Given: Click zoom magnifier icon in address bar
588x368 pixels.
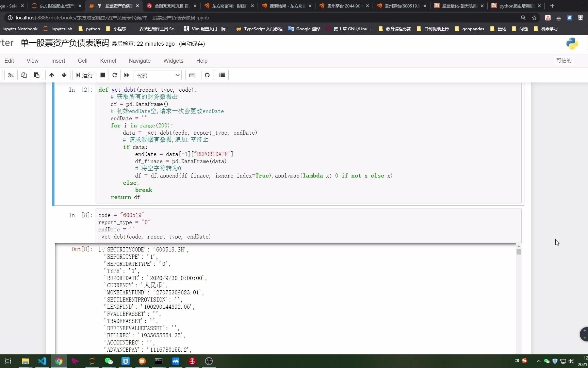Looking at the screenshot, I should pos(523,18).
